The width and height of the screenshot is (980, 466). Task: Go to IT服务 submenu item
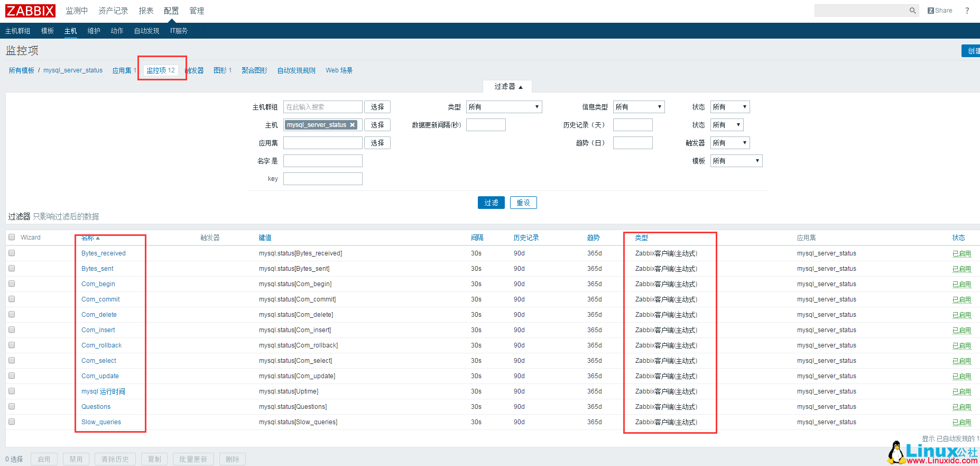click(179, 31)
